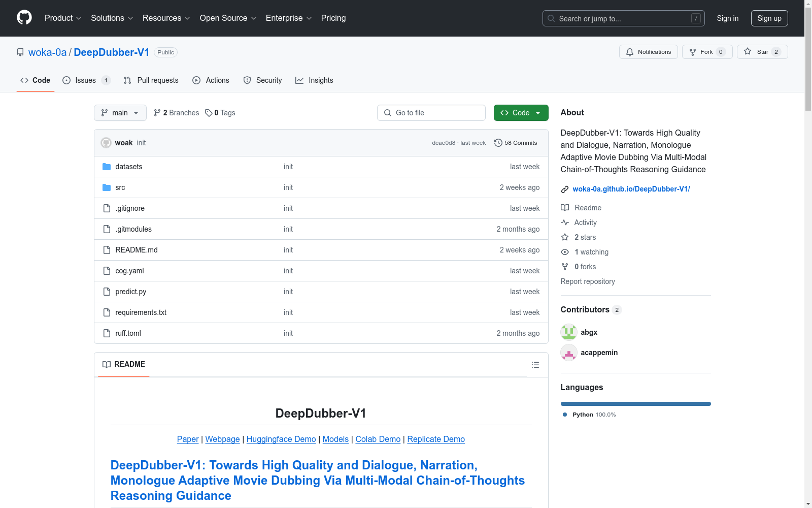
Task: Focus the Search or jump to field
Action: click(623, 18)
